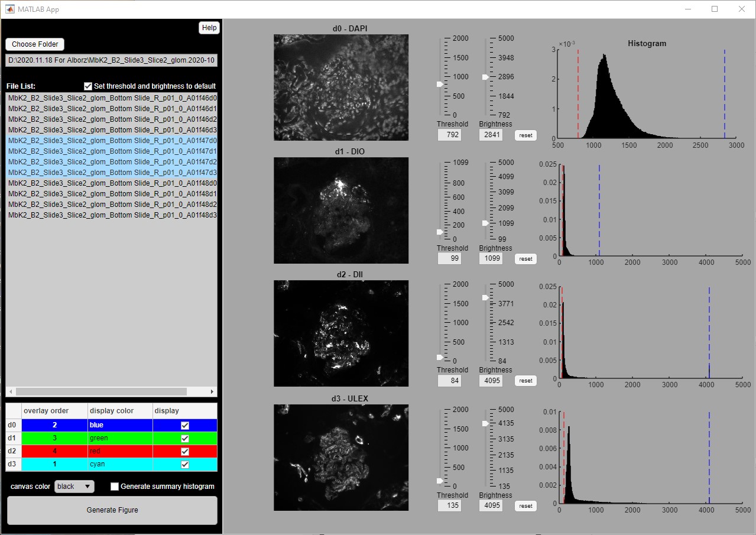Toggle display checkbox for d0 row
Viewport: 756px width, 535px height.
(185, 426)
